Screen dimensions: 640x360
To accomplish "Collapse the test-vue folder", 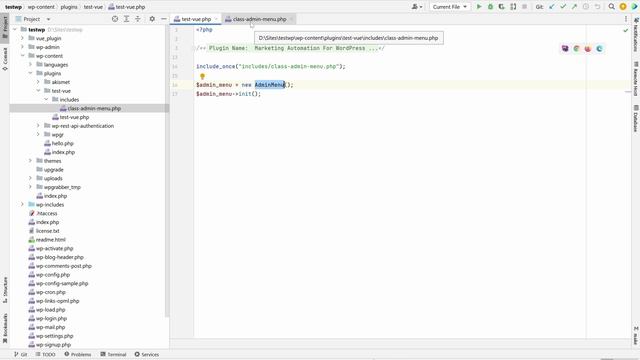I will [x=38, y=91].
